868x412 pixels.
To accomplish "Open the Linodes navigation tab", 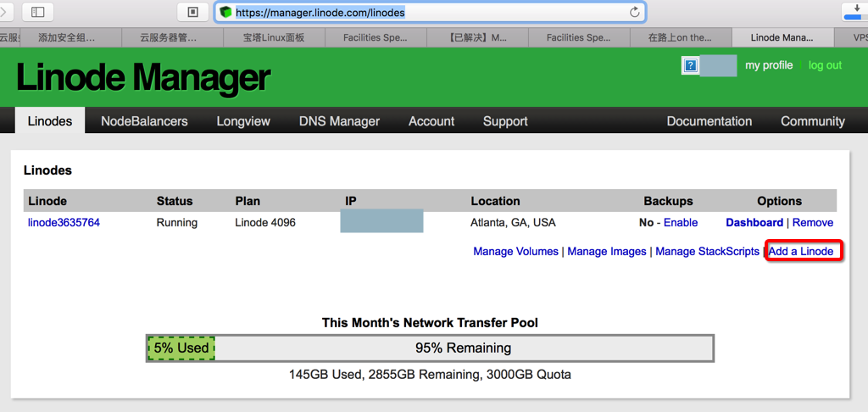I will pos(50,120).
